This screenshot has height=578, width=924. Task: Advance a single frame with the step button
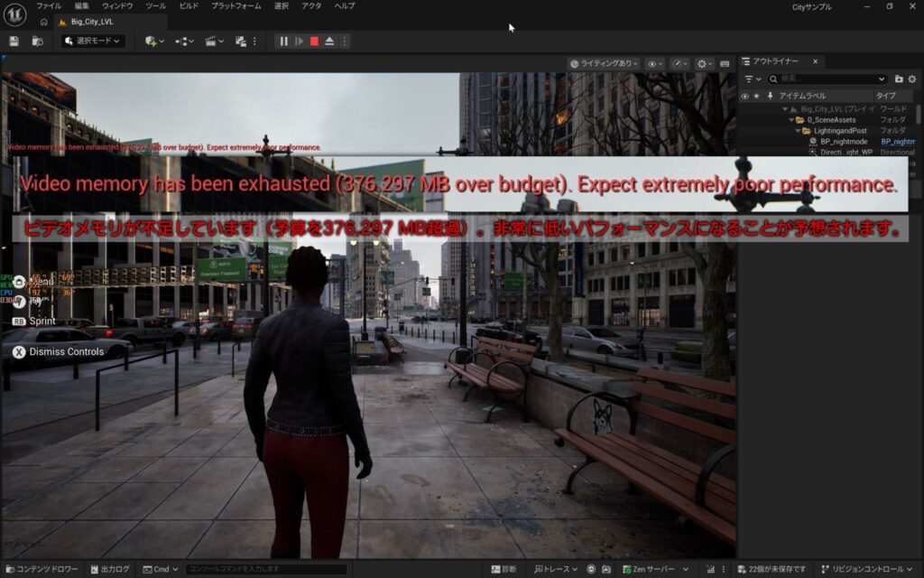point(299,42)
